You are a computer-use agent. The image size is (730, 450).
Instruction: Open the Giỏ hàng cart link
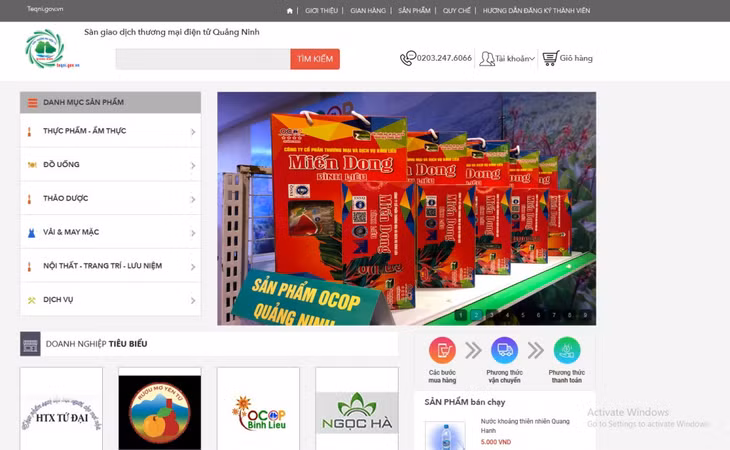(x=576, y=58)
